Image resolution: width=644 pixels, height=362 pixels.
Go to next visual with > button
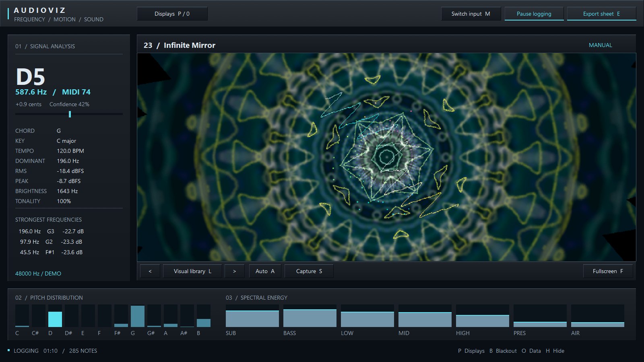234,271
